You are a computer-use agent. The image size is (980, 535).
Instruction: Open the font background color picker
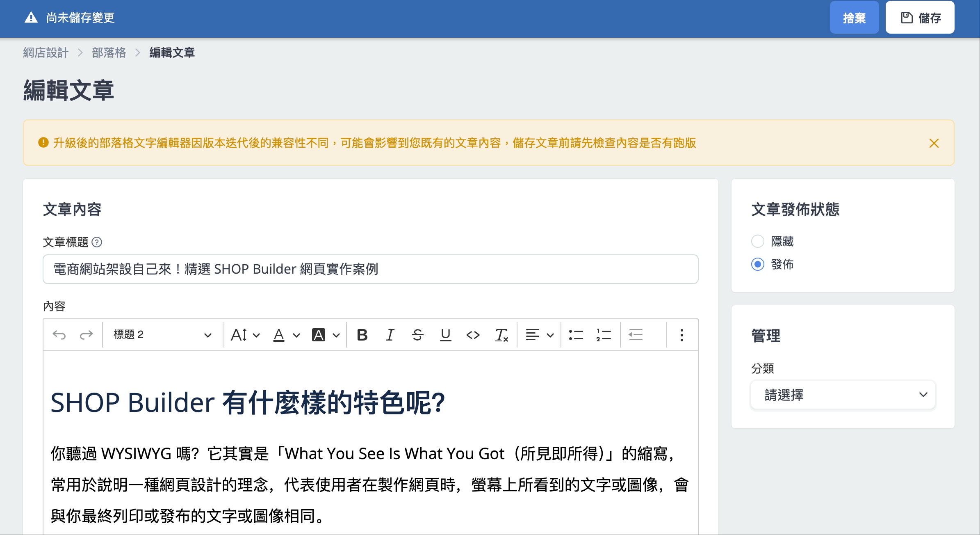click(326, 335)
